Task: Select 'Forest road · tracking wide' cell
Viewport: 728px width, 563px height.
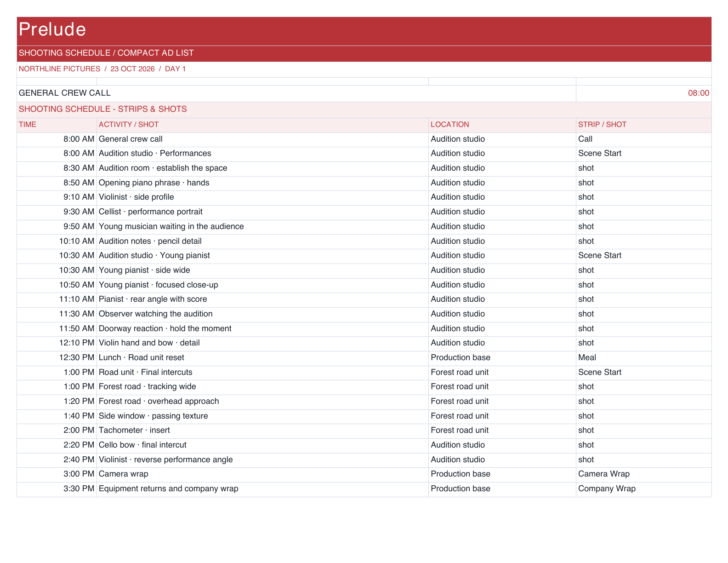Action: click(262, 387)
